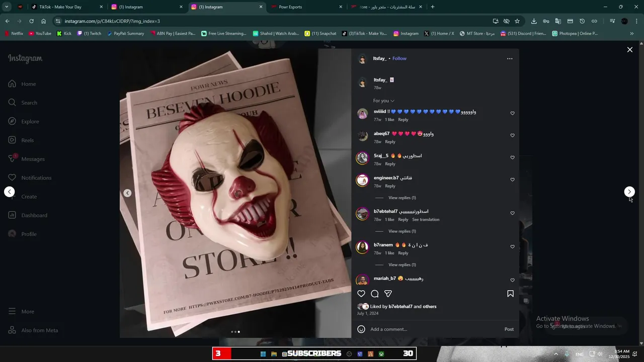Go to next post with right arrow
This screenshot has width=644, height=362.
[629, 192]
